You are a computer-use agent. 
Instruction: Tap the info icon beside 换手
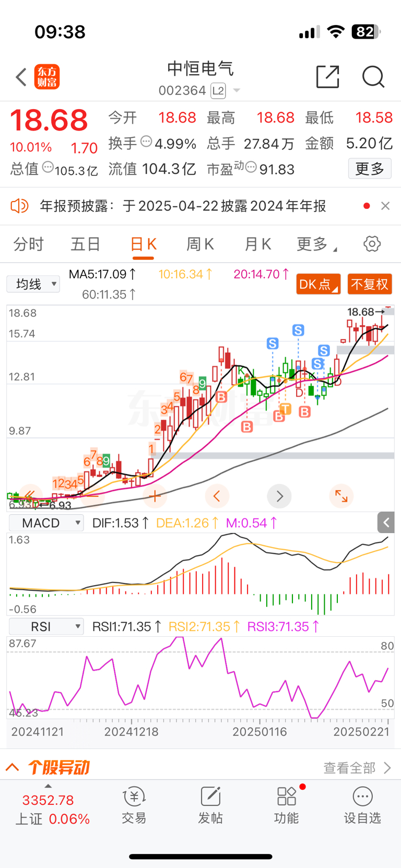pyautogui.click(x=147, y=141)
